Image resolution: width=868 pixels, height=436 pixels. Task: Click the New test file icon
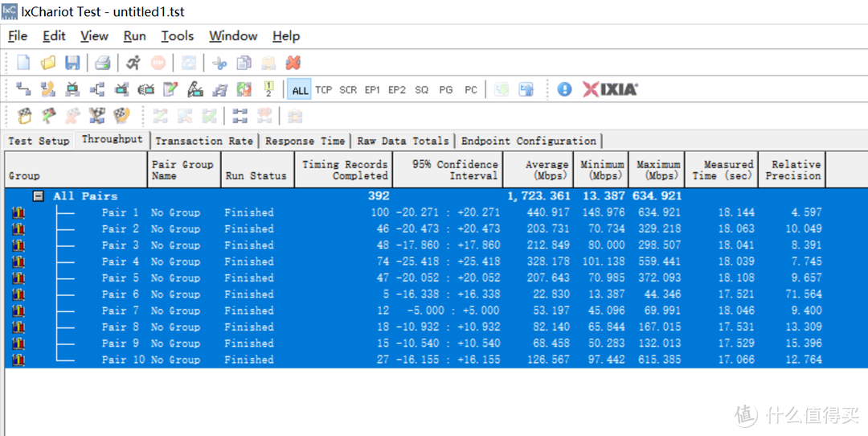click(x=23, y=63)
